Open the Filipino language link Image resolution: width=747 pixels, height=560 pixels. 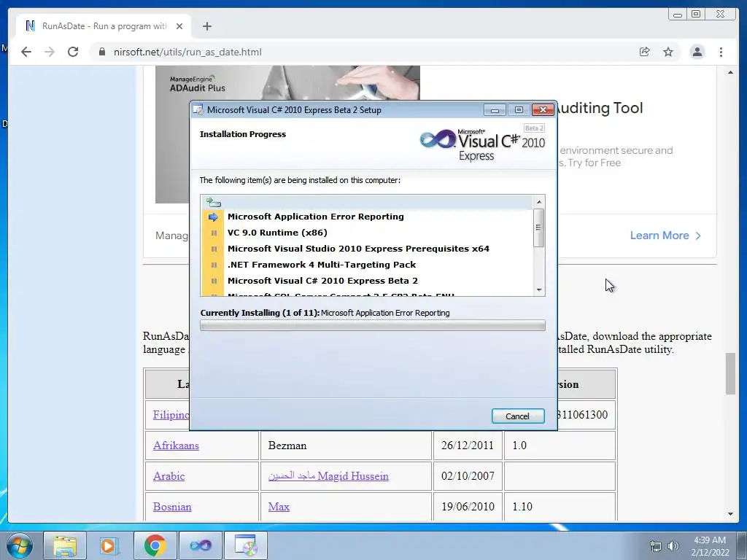tap(171, 415)
